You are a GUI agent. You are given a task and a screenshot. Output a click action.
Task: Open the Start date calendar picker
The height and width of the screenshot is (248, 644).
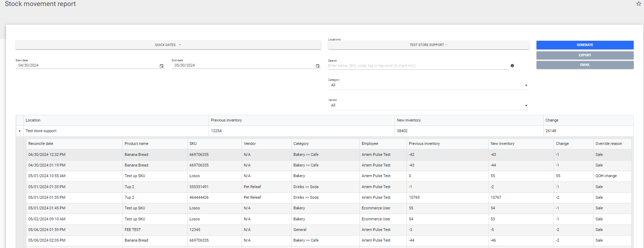click(161, 66)
